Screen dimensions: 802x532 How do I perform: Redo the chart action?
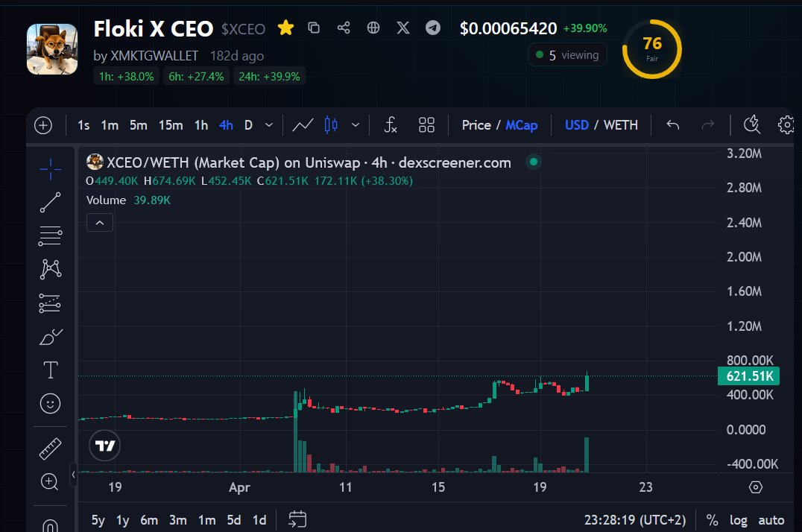[x=707, y=125]
